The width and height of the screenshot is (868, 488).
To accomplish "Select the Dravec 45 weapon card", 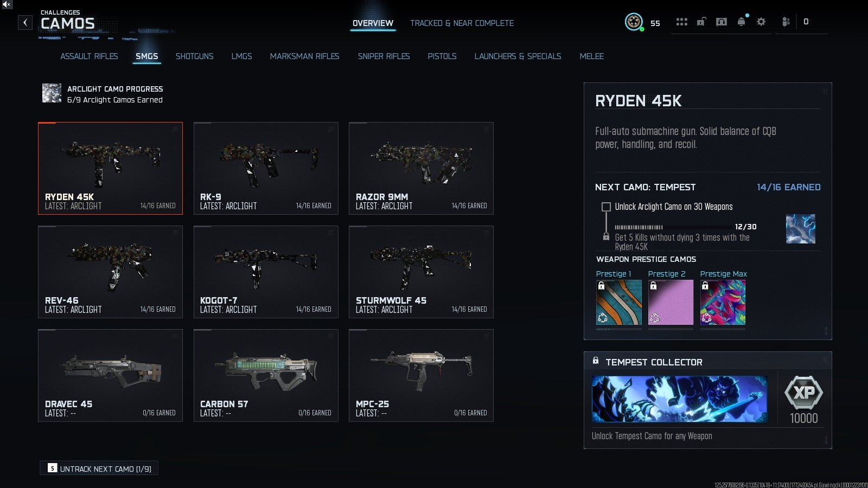I will pos(110,375).
